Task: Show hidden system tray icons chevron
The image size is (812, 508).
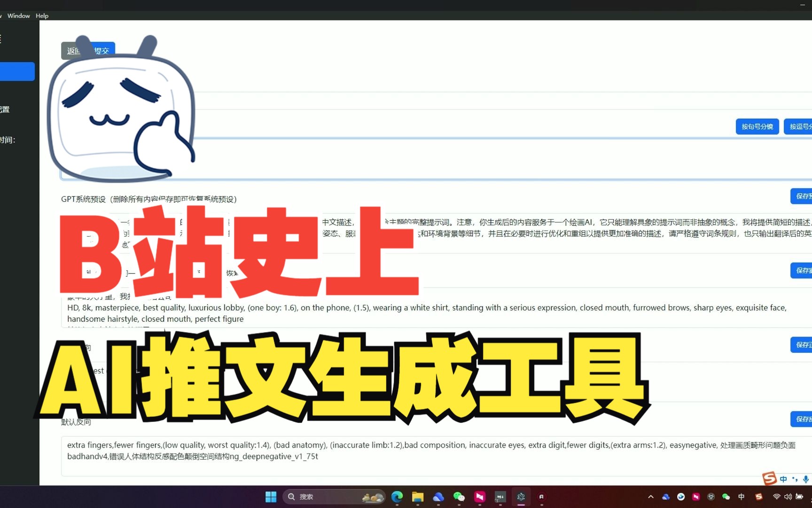Action: tap(651, 497)
